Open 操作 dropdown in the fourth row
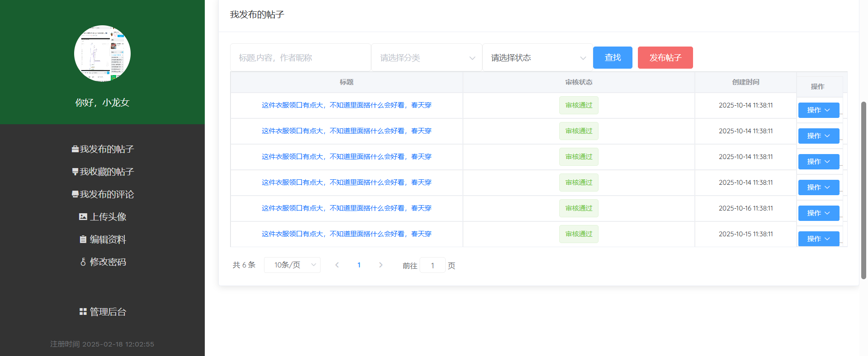Viewport: 868px width, 356px height. 819,187
